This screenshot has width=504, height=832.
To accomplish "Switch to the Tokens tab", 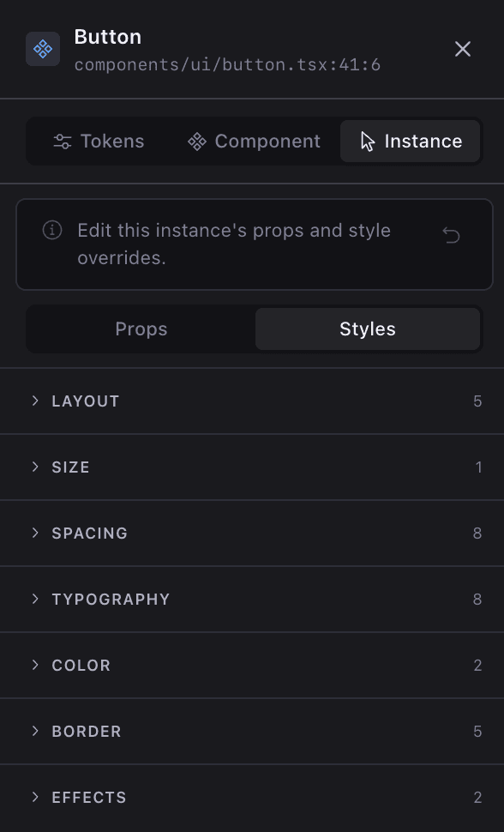I will [99, 141].
